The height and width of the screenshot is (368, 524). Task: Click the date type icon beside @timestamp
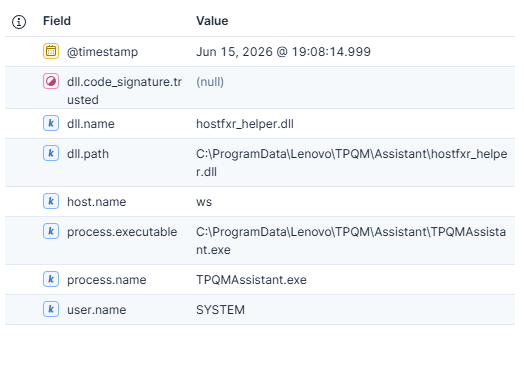tap(51, 51)
